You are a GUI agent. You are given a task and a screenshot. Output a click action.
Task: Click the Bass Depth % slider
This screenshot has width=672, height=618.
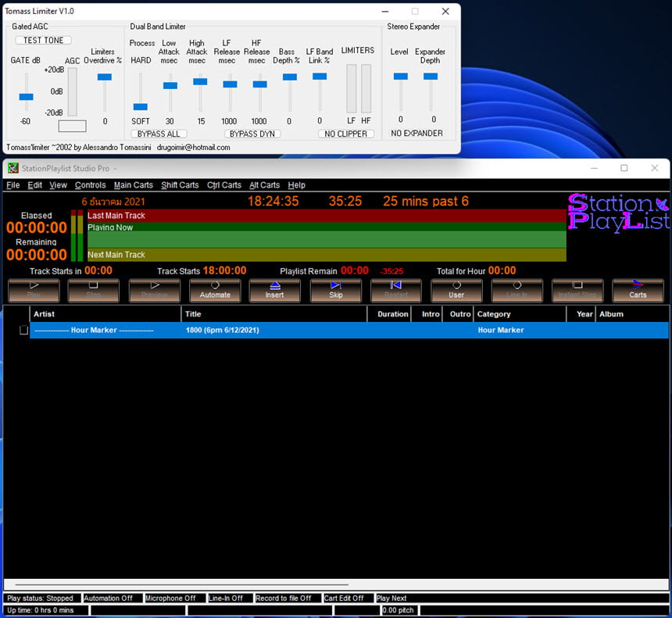point(290,77)
